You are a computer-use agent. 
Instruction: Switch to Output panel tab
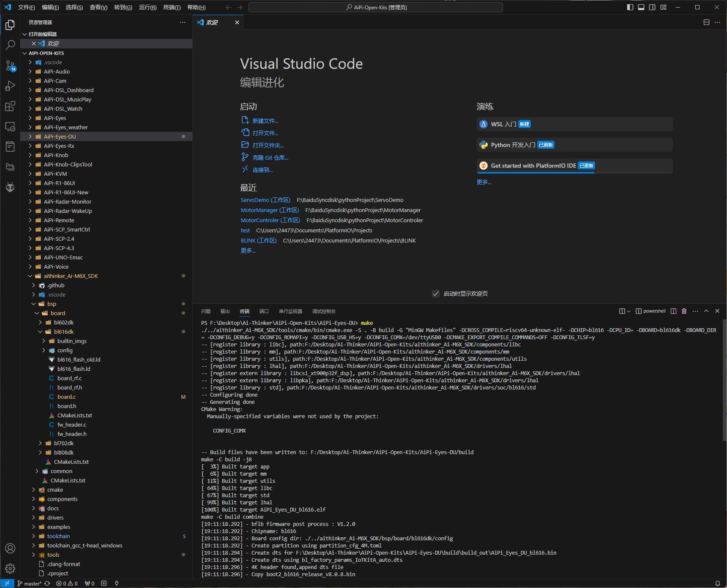225,311
